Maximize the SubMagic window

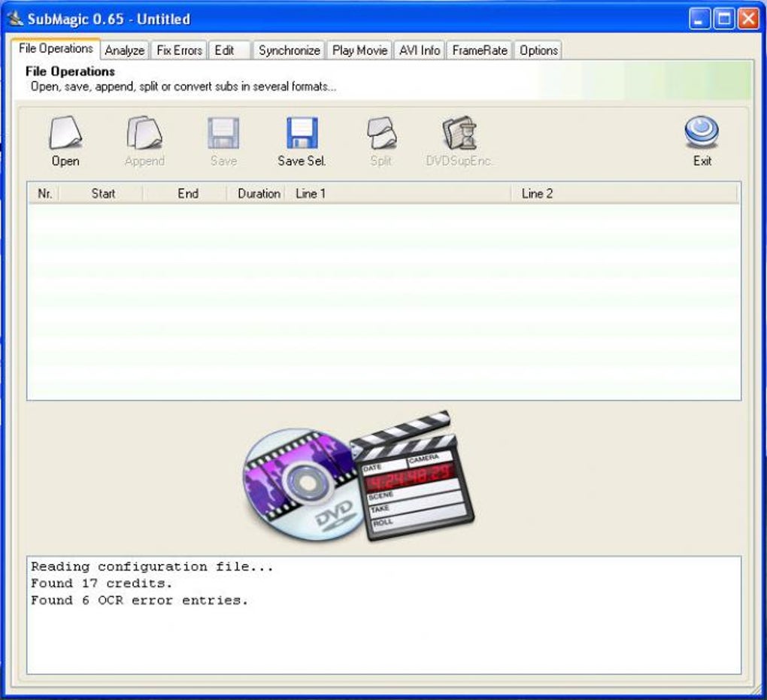(x=724, y=19)
